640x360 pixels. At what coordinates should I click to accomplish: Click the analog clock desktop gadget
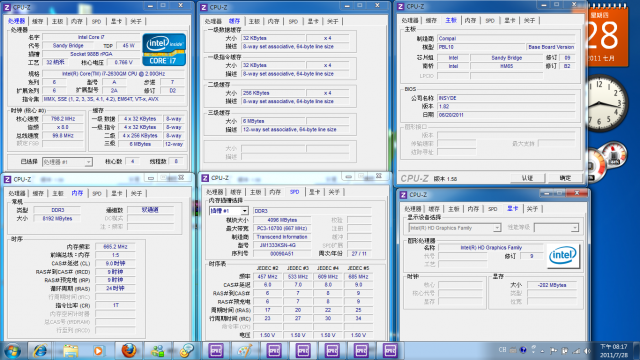click(605, 103)
